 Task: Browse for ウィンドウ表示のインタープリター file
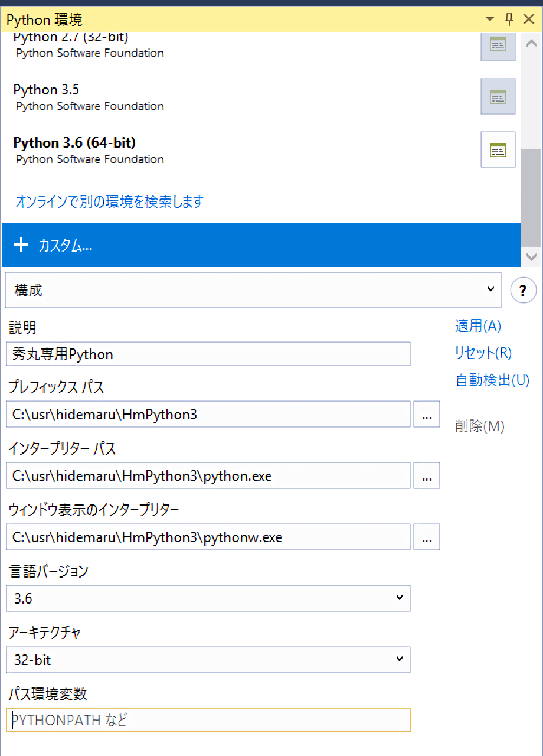(x=426, y=537)
